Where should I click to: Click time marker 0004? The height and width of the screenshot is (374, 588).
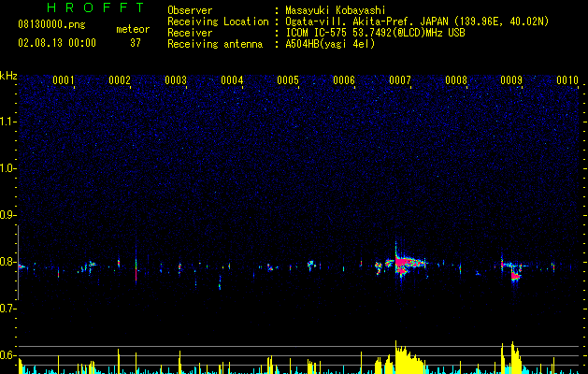(232, 80)
